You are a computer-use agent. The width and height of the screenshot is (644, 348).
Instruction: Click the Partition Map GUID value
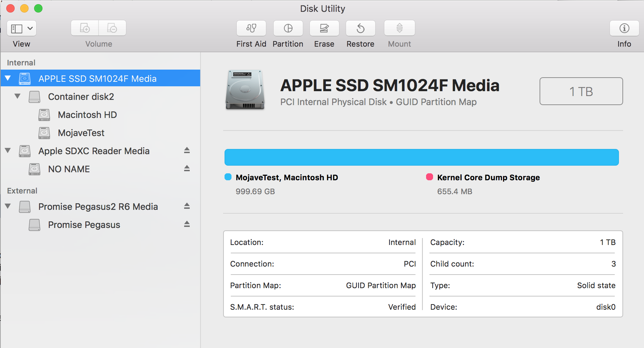tap(381, 285)
